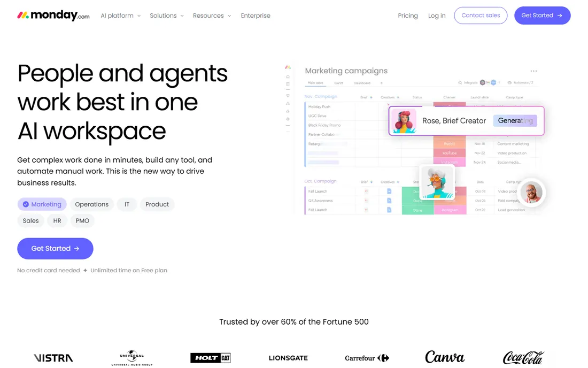Click the gray-haired agent avatar with orange glasses

tap(437, 182)
